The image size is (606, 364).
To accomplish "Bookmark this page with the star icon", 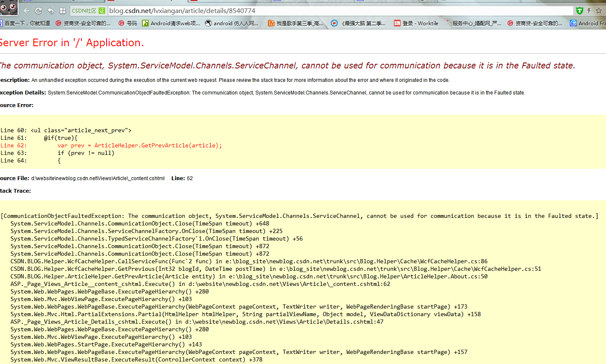I will (599, 10).
